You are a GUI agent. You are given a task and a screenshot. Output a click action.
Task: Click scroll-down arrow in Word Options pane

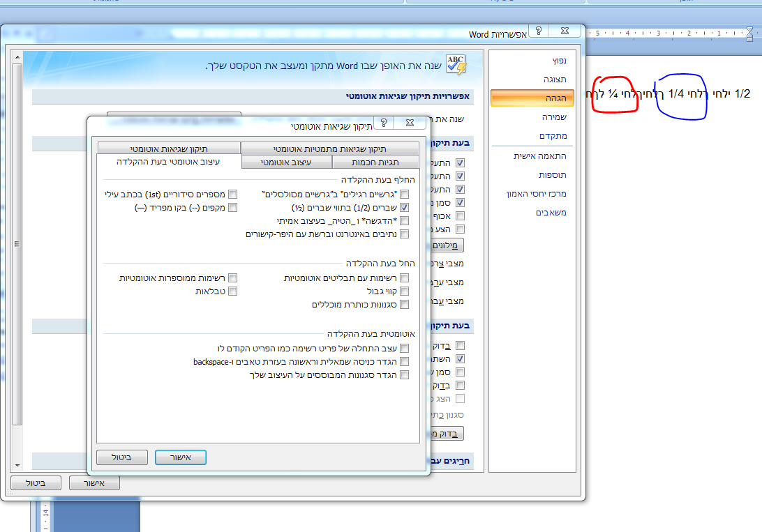(x=17, y=465)
